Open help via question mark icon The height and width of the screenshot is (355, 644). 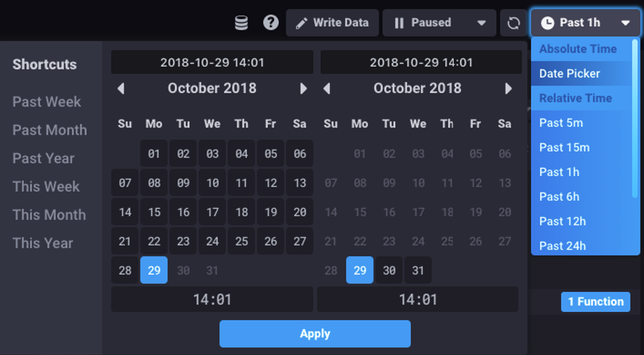tap(270, 23)
